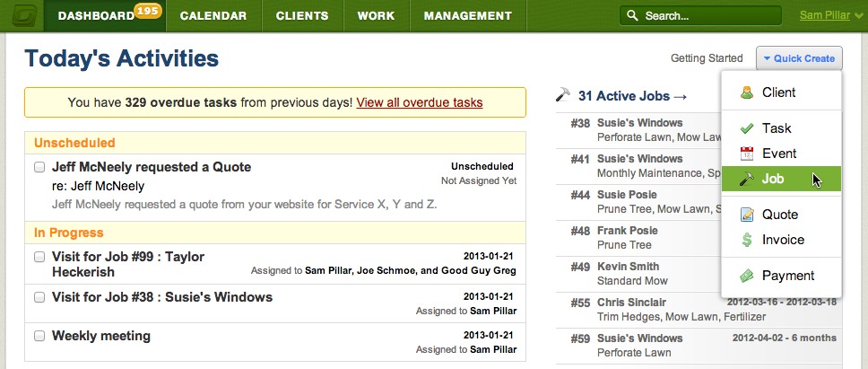Toggle the Quick Create dropdown button
Viewport: 868px width, 369px height.
tap(799, 58)
